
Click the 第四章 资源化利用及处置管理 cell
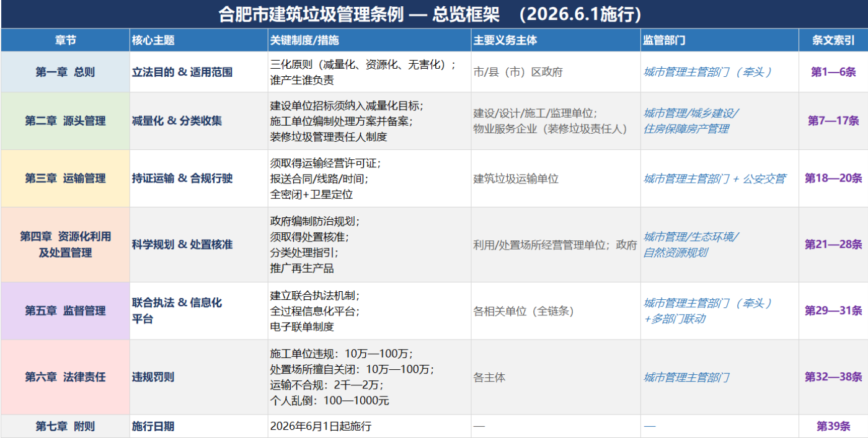[65, 245]
